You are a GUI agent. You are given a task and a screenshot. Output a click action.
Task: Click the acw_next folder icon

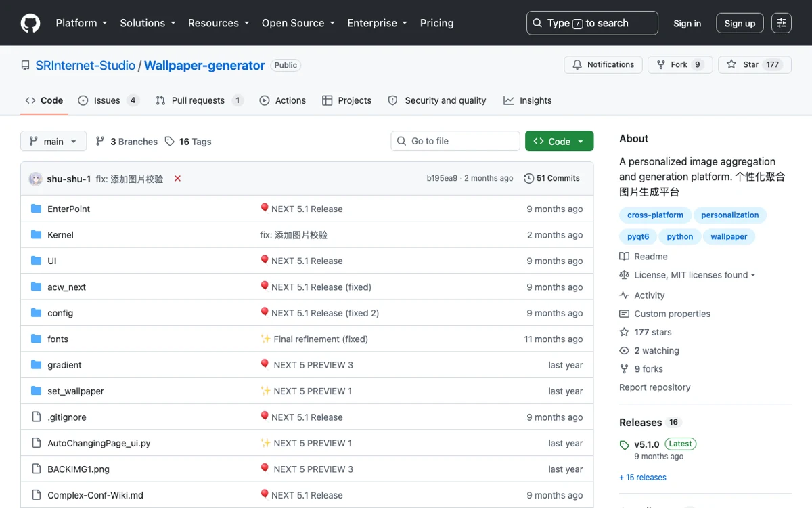tap(37, 287)
